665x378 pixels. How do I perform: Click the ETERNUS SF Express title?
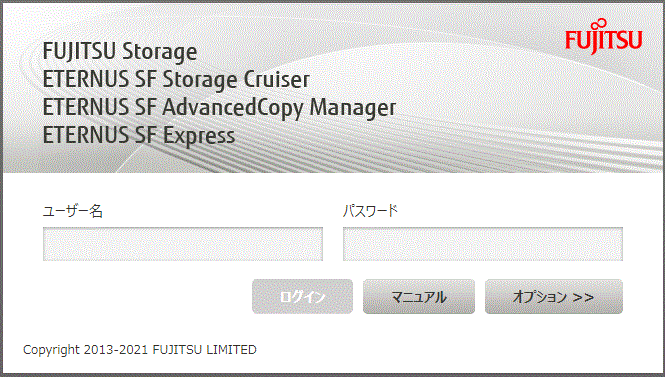pos(139,135)
